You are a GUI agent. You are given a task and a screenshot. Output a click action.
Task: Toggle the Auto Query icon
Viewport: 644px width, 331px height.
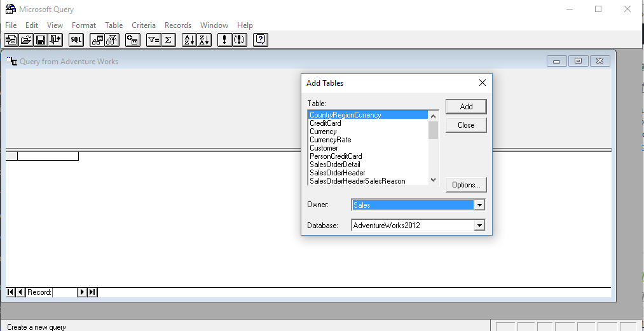[x=240, y=40]
